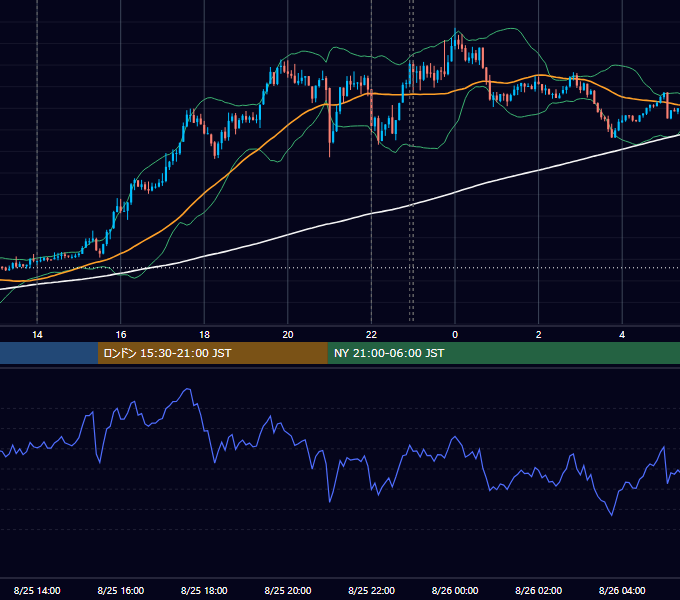Viewport: 680px width, 600px height.
Task: Click hour label 4 on price chart axis
Action: pyautogui.click(x=622, y=335)
